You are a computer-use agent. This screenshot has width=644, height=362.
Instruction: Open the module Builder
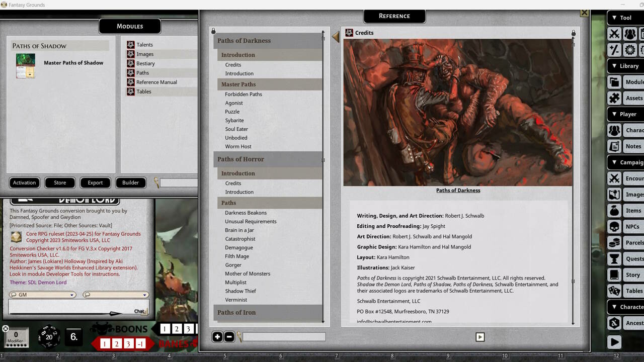point(130,183)
